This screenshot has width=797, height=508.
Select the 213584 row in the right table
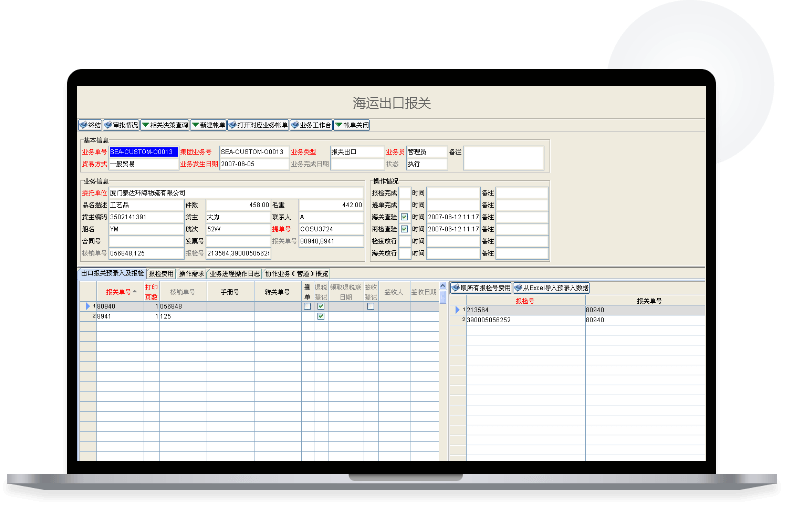click(578, 310)
